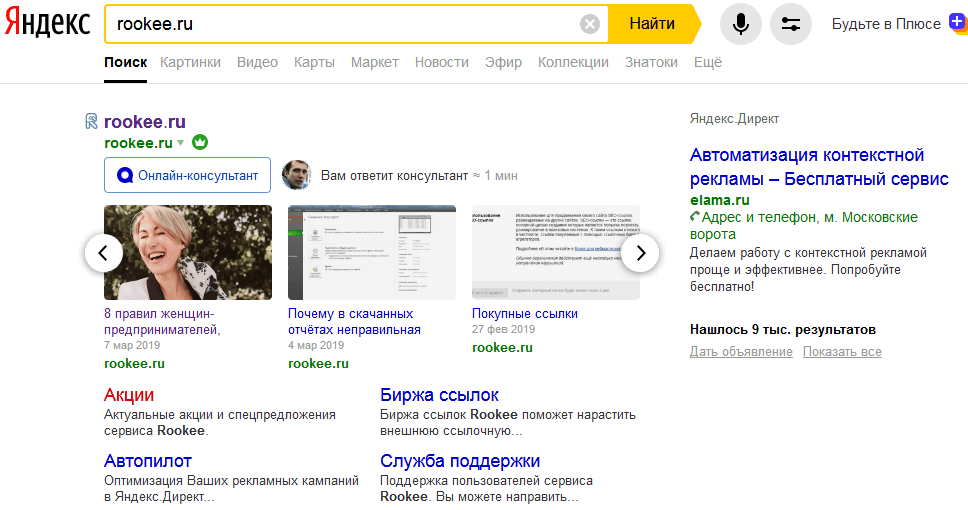This screenshot has width=968, height=510.
Task: Open the Автопилот sitelink
Action: coord(148,461)
